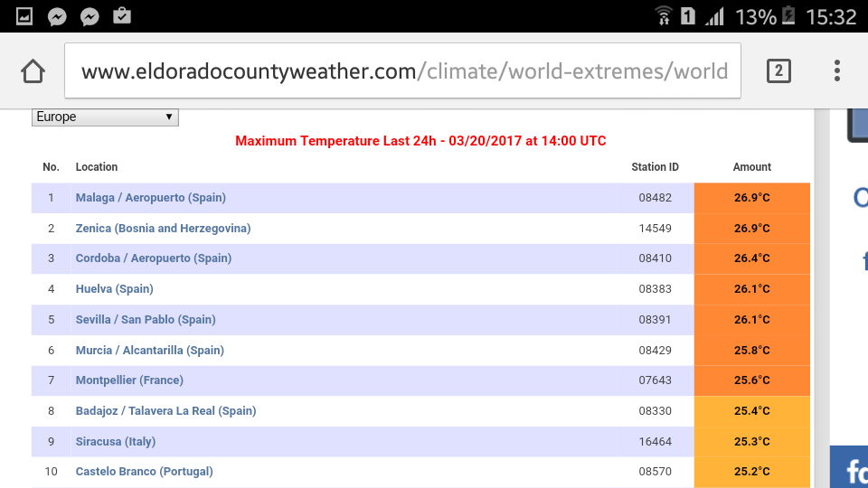Click the Station ID column header
The height and width of the screenshot is (488, 868).
655,167
